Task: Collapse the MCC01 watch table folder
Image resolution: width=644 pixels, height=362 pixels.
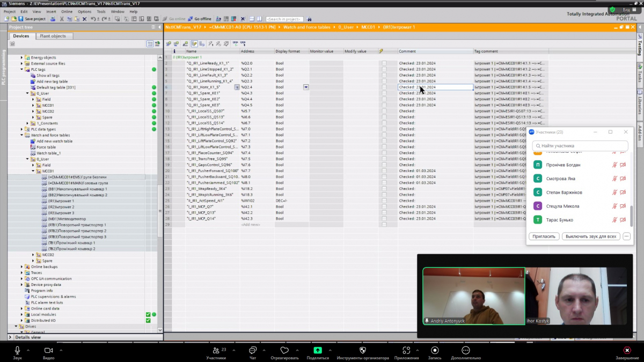Action: [x=33, y=171]
